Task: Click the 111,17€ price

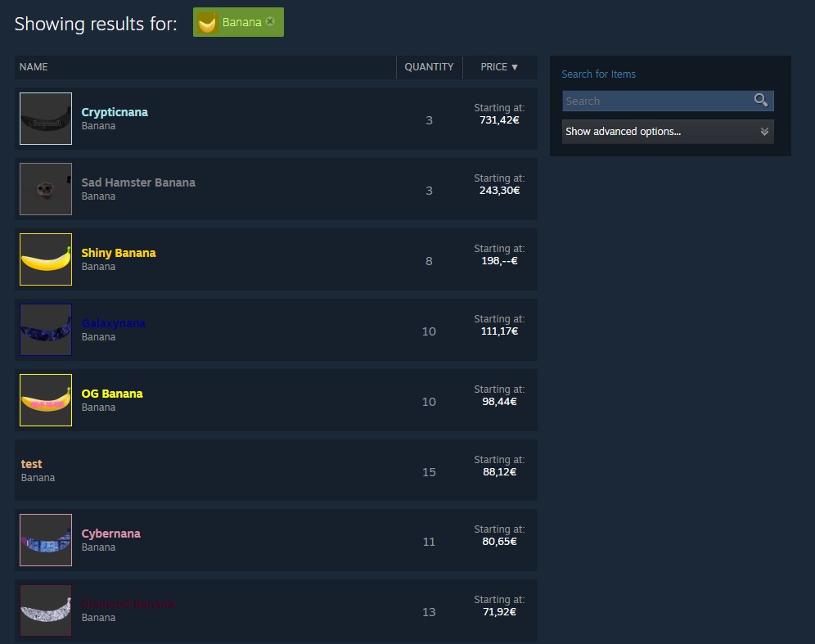Action: pos(499,331)
